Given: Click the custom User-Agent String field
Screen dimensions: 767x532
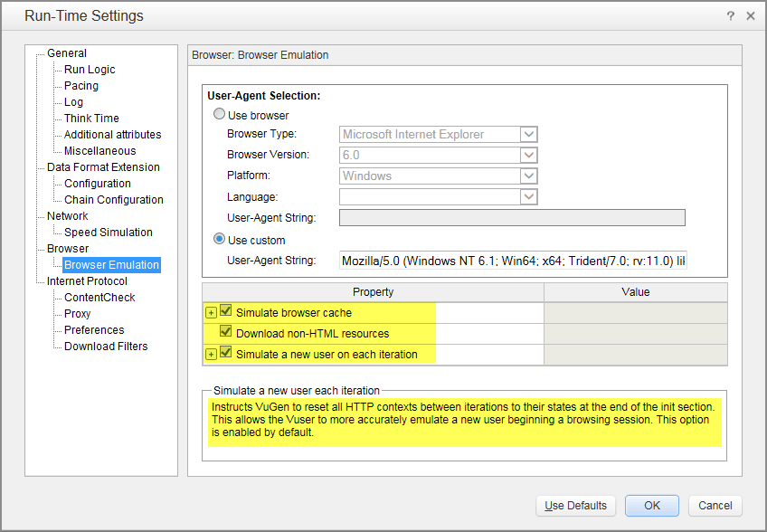Looking at the screenshot, I should click(512, 261).
